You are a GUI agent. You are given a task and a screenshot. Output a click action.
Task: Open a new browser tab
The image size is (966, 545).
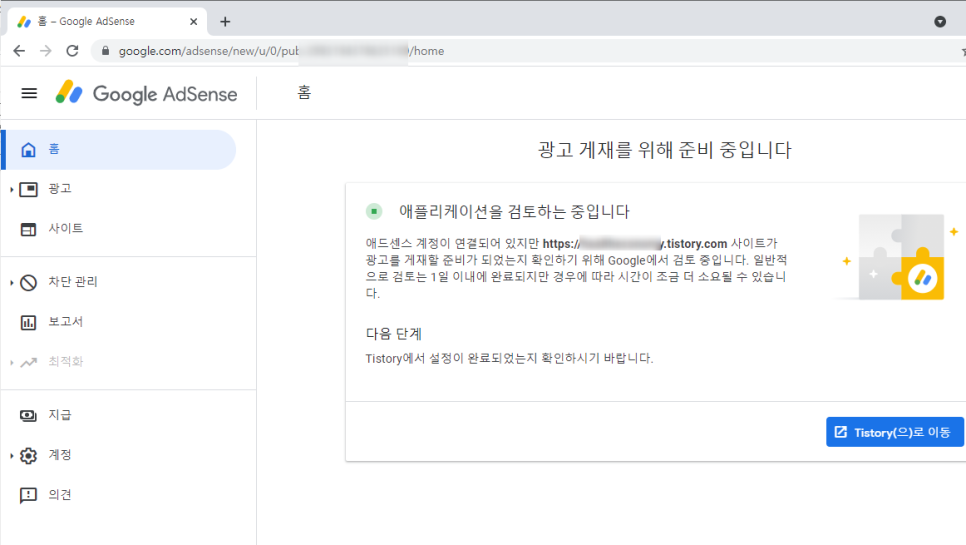225,22
